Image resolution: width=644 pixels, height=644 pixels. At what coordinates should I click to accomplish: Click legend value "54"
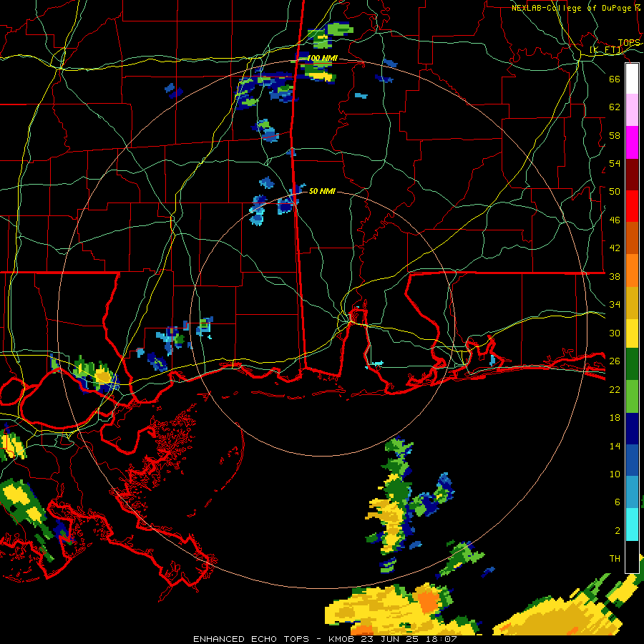point(615,163)
